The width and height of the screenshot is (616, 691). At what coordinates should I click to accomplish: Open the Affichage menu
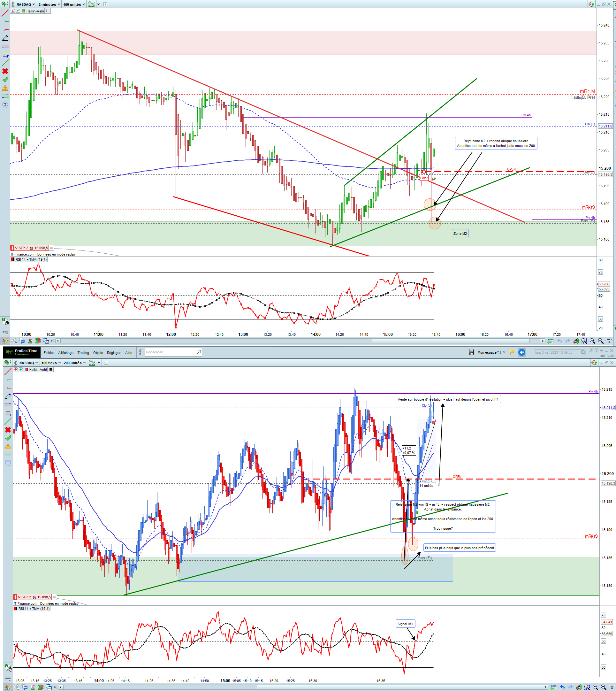tap(66, 352)
